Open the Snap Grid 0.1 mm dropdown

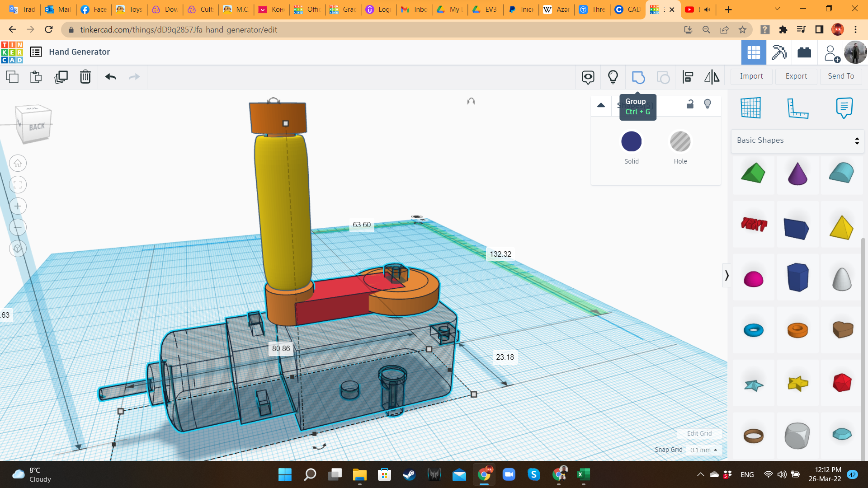pos(703,450)
